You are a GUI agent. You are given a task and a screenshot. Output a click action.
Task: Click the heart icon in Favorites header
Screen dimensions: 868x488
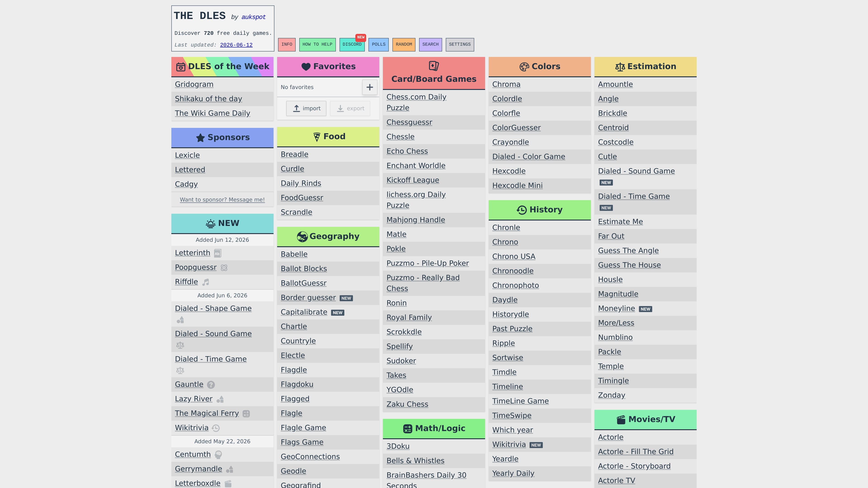coord(306,67)
